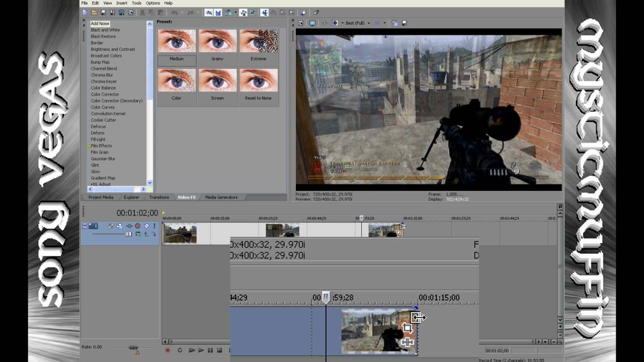Solo video track 1

point(154,226)
